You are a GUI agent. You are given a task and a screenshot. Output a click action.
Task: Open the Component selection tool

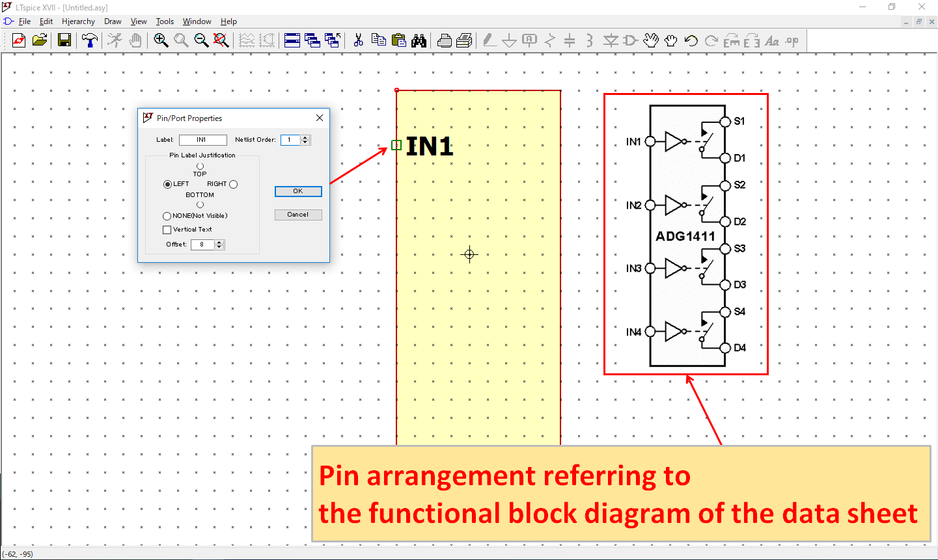(x=629, y=40)
